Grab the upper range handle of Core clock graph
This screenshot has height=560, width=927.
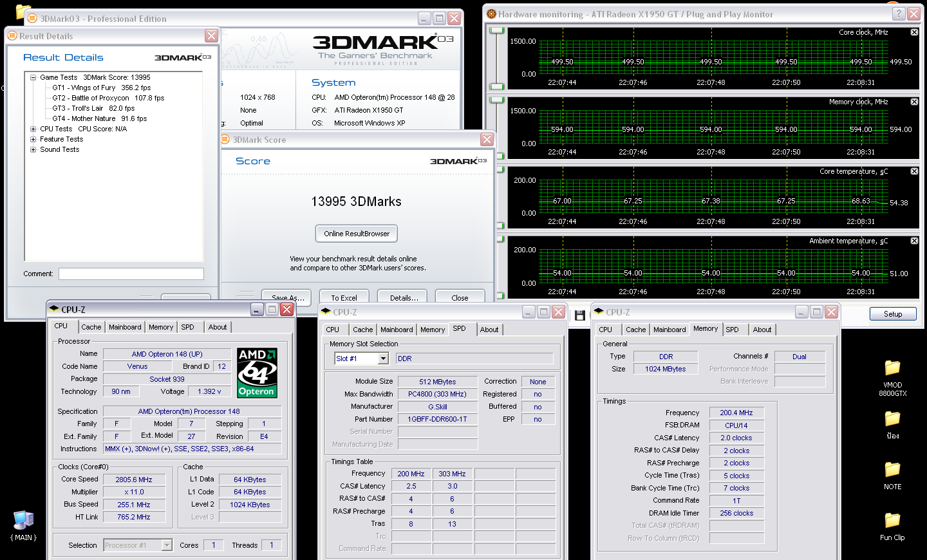click(496, 30)
